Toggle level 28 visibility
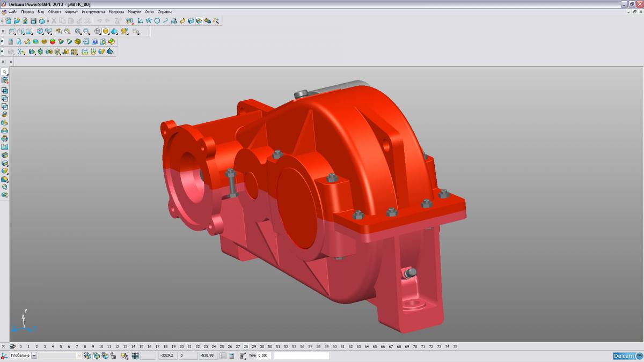 246,346
